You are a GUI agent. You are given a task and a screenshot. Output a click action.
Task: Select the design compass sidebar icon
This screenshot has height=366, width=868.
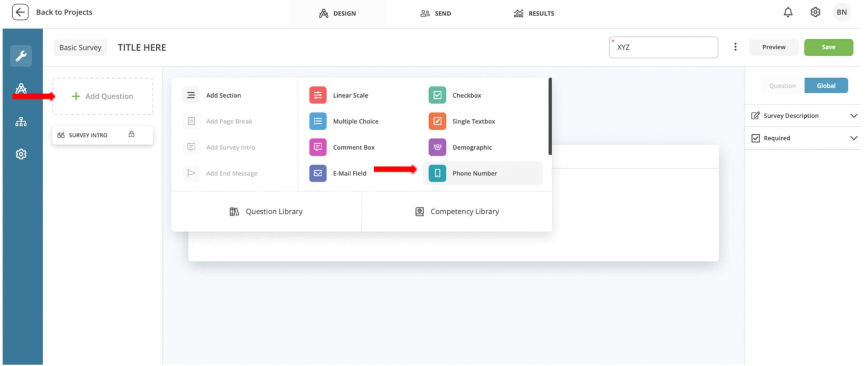[x=21, y=89]
